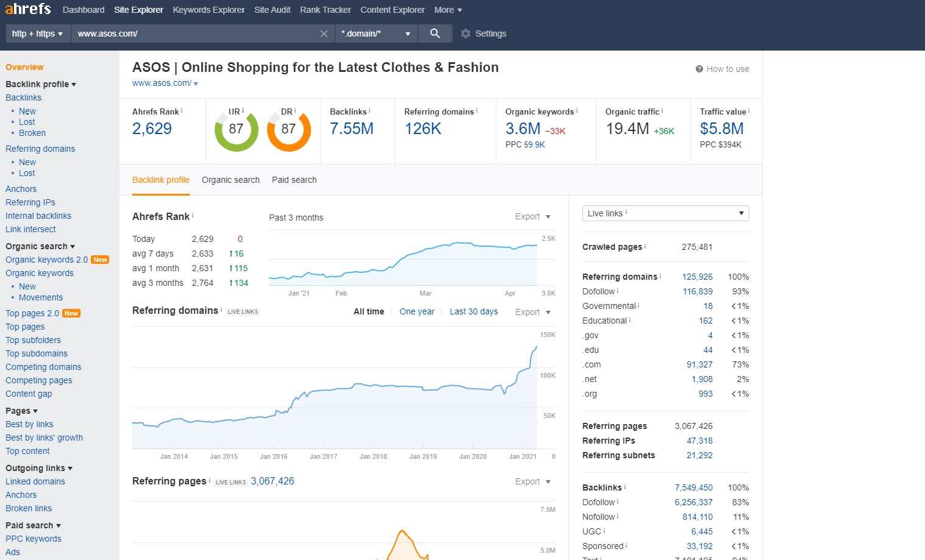Click the 126K Referring domains value
Image resolution: width=925 pixels, height=560 pixels.
(x=423, y=129)
